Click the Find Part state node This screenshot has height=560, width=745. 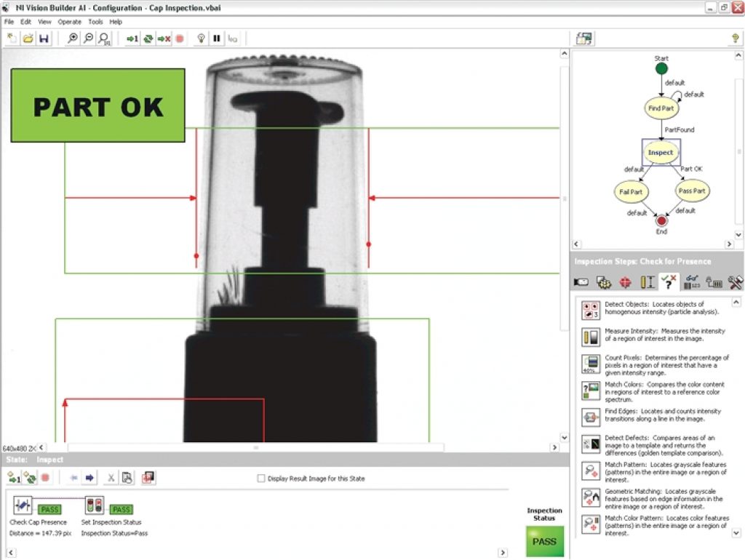point(661,108)
